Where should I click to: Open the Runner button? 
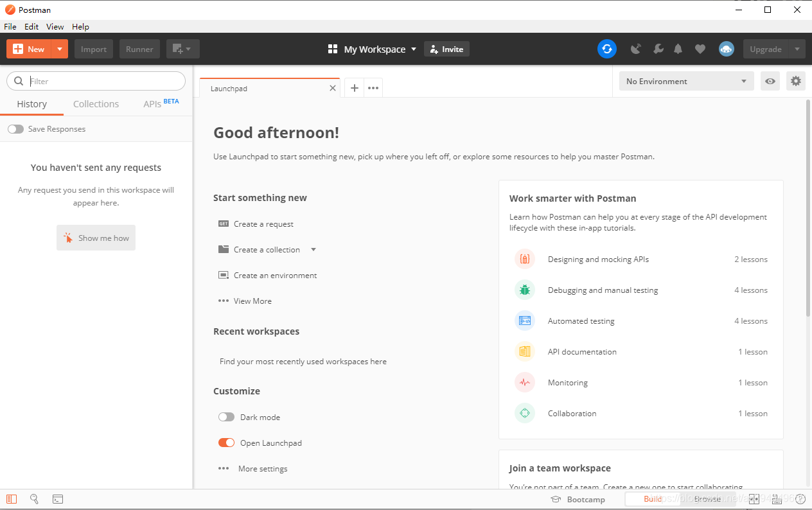(139, 49)
